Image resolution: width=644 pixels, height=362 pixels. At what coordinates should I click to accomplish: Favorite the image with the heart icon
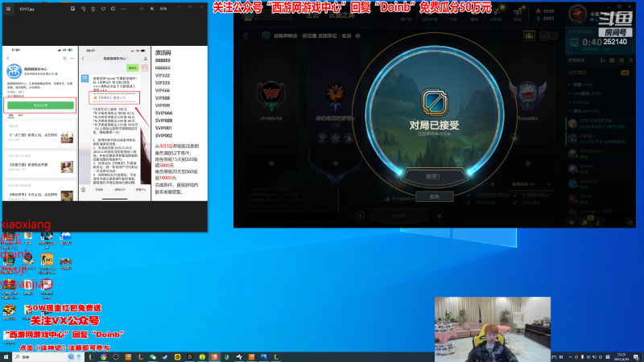pyautogui.click(x=103, y=9)
